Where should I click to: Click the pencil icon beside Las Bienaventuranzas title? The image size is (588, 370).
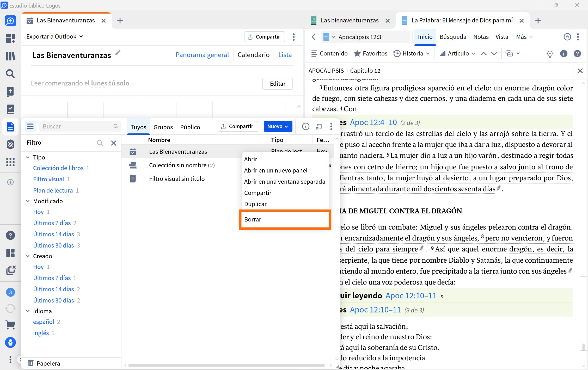tap(118, 53)
